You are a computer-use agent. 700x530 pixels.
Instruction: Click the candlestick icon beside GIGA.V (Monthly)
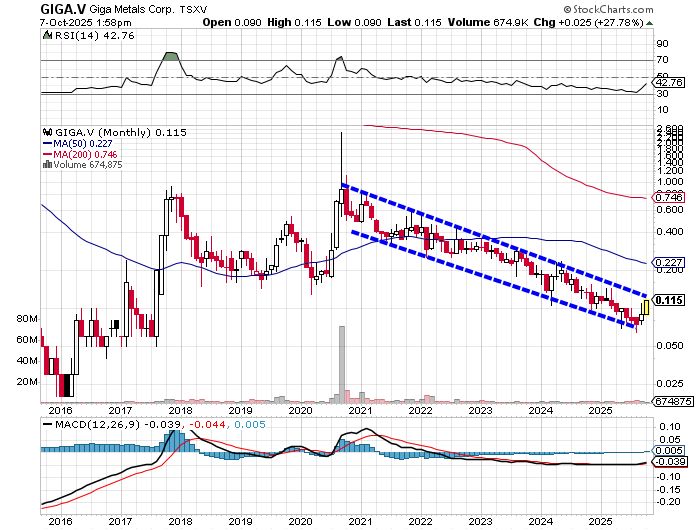[x=47, y=132]
